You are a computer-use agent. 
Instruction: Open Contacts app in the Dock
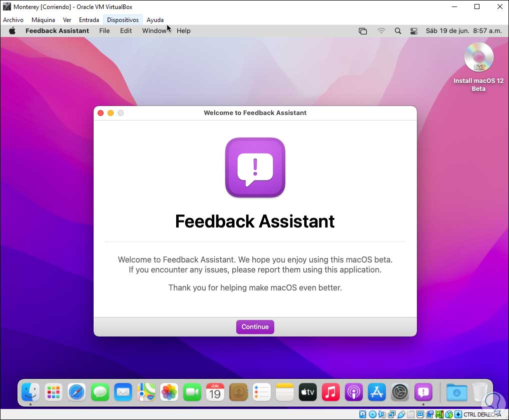click(x=238, y=392)
